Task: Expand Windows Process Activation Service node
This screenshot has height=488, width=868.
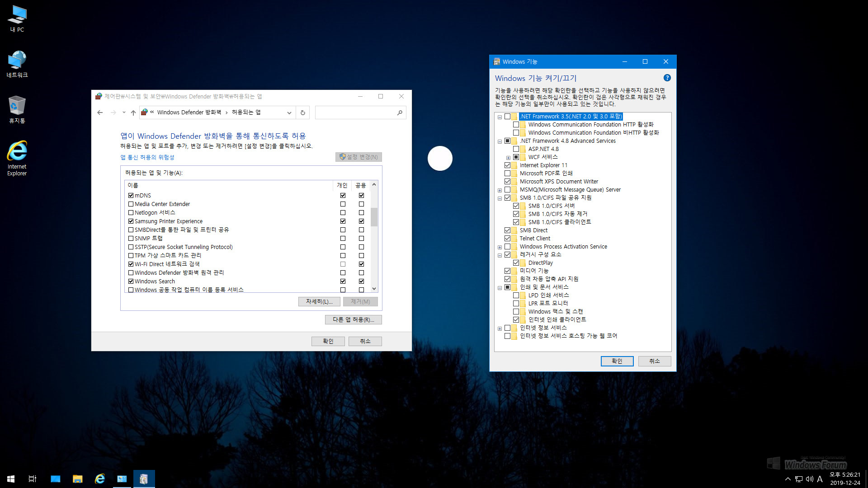Action: click(500, 247)
